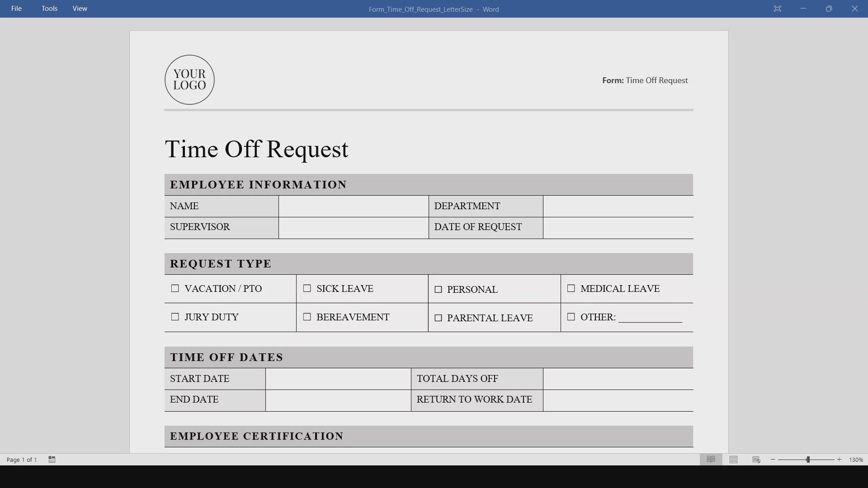Click the macro recording status bar icon
The image size is (868, 488).
pyautogui.click(x=52, y=460)
